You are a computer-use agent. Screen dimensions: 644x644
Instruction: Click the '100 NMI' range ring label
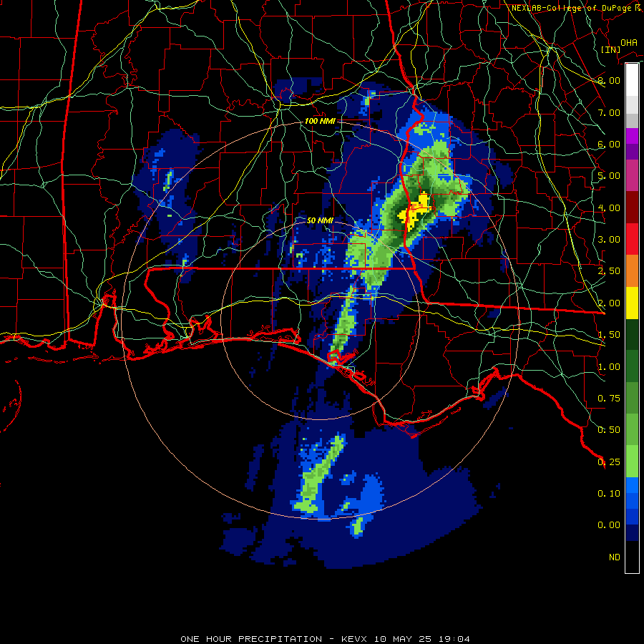click(320, 121)
